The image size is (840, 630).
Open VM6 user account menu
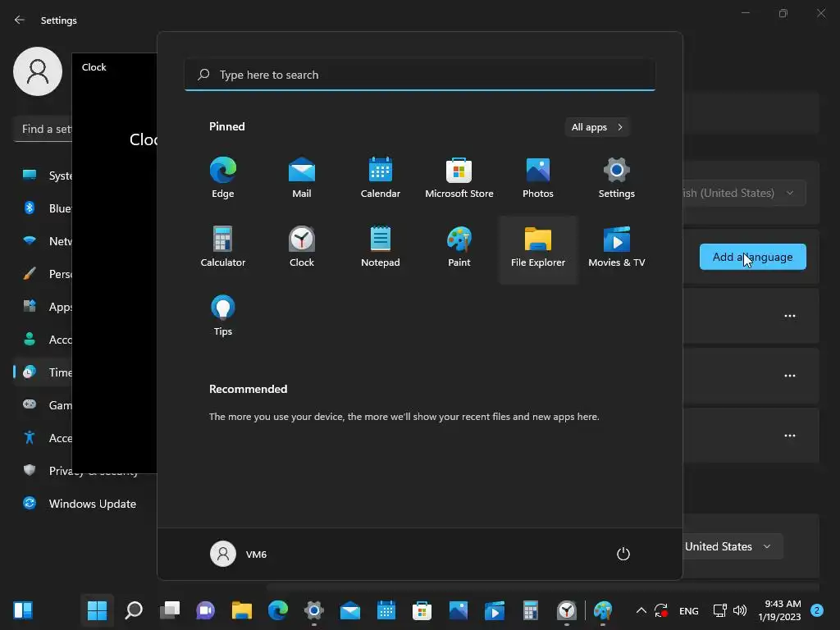click(x=239, y=554)
